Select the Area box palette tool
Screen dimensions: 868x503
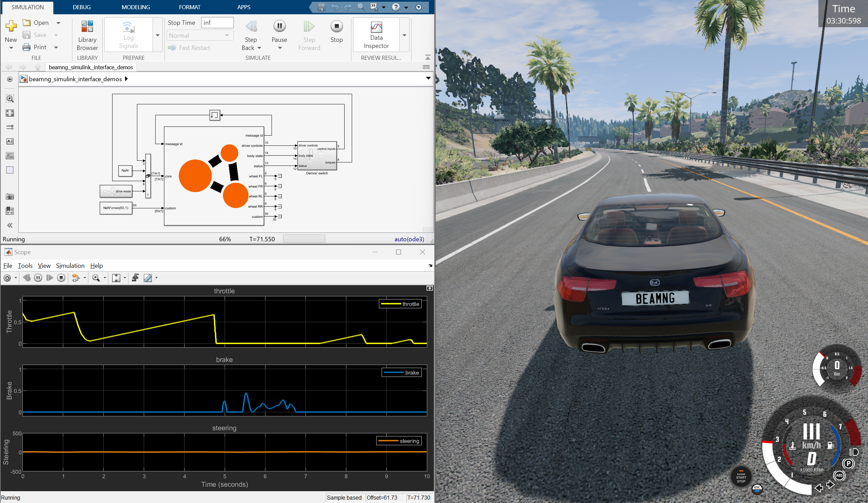pyautogui.click(x=10, y=170)
